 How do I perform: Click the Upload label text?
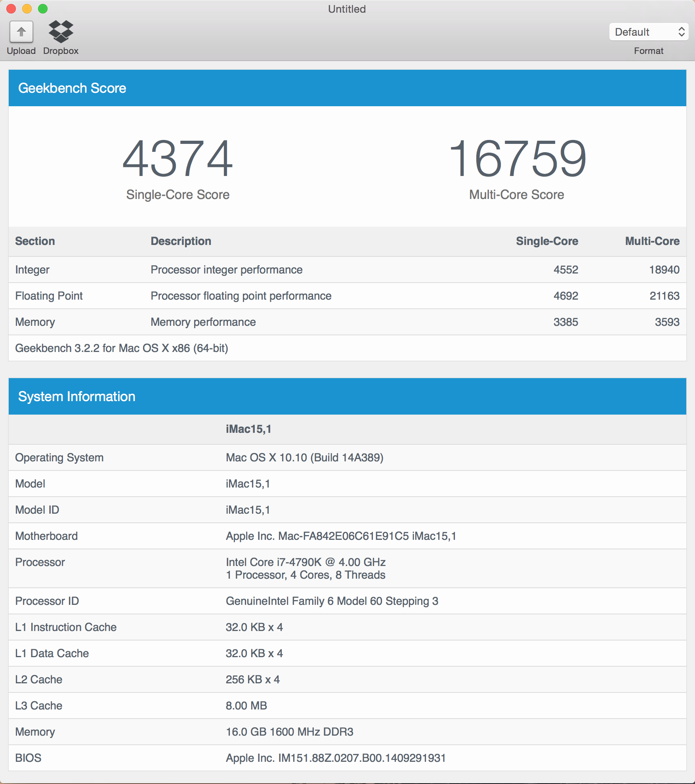(x=21, y=51)
